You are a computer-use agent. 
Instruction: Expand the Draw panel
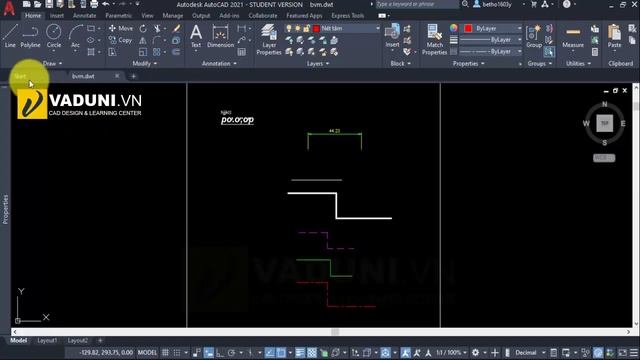click(53, 63)
